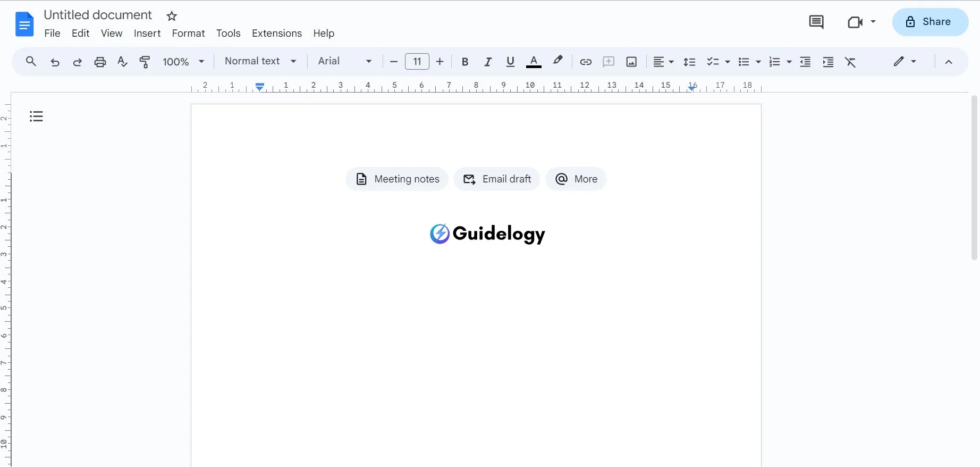Open the comment history panel
Viewport: 980px width, 467px height.
click(x=816, y=22)
